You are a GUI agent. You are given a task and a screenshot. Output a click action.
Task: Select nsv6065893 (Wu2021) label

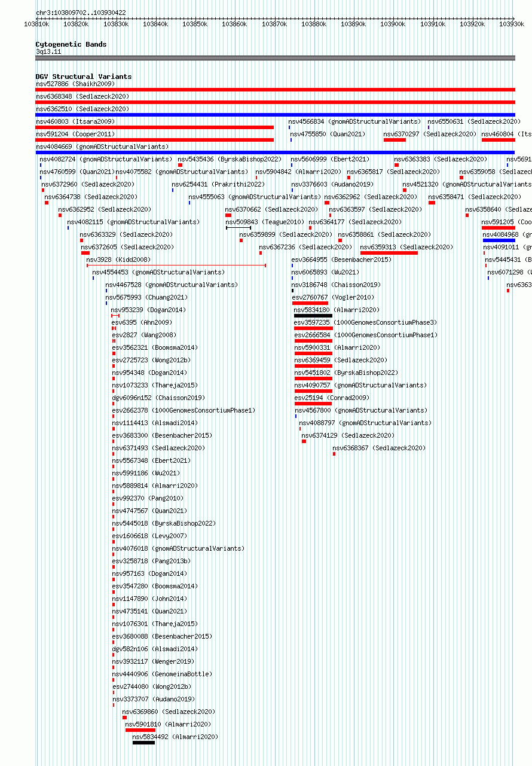[x=325, y=272]
